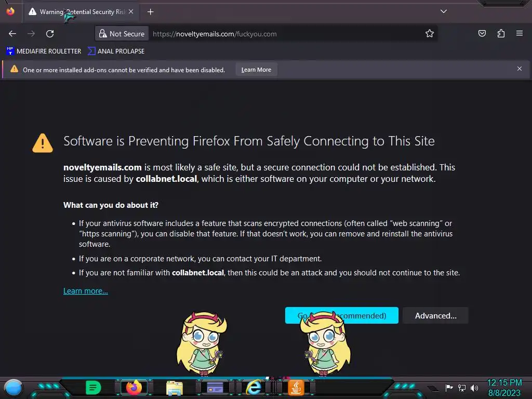Open the MEDIAFIRE ROULETTER bookmark
This screenshot has height=399, width=532.
tap(44, 51)
